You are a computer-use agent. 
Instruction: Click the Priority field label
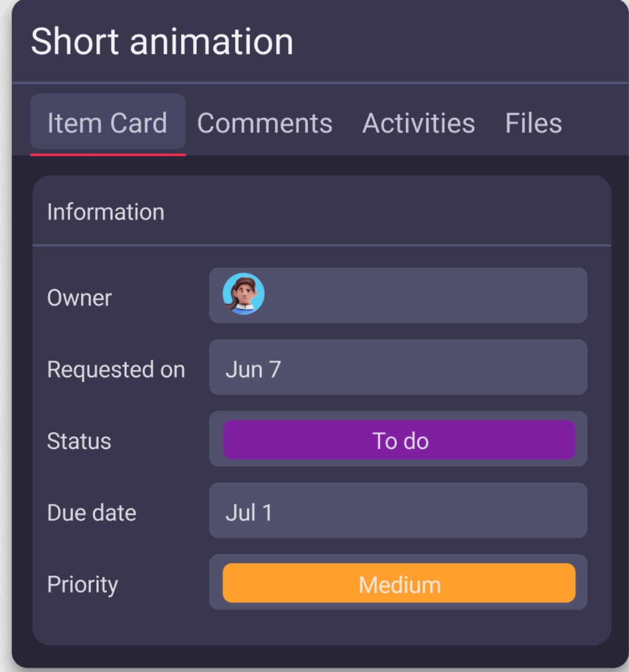tap(82, 585)
